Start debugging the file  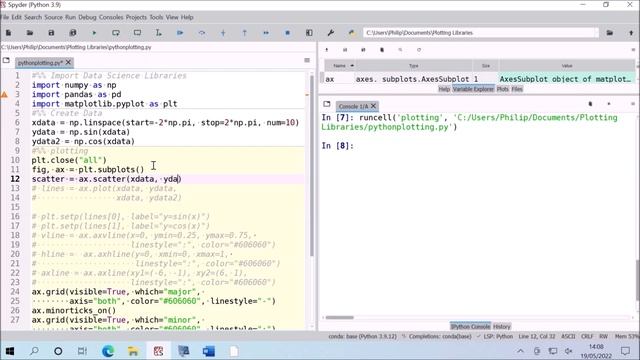pyautogui.click(x=180, y=33)
